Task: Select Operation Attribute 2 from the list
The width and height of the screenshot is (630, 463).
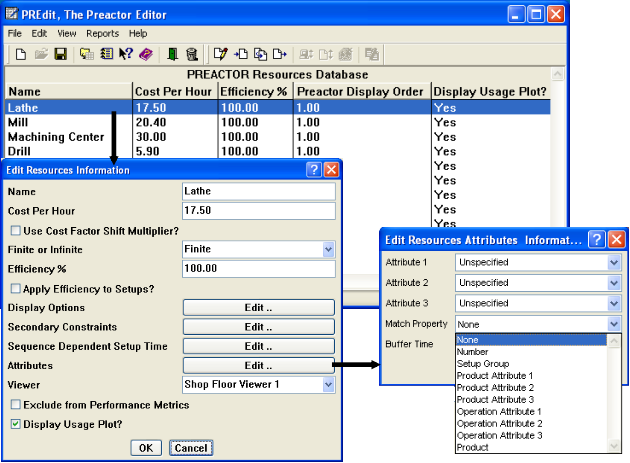Action: [531, 424]
